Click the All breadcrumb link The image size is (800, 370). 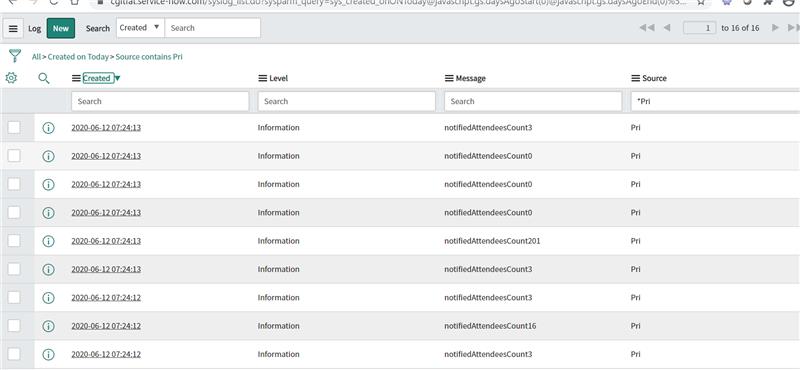(x=36, y=57)
